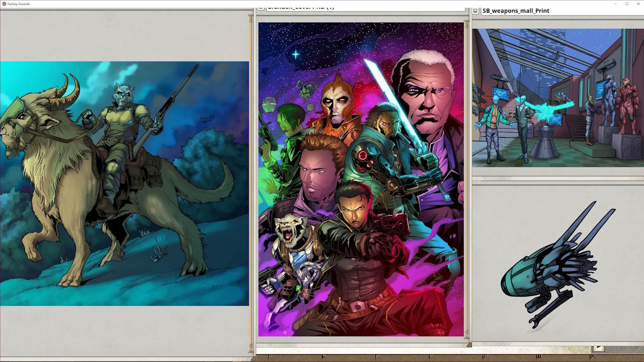Click bottom scroll ornament of goat rider window
The image size is (644, 362).
coord(251,349)
